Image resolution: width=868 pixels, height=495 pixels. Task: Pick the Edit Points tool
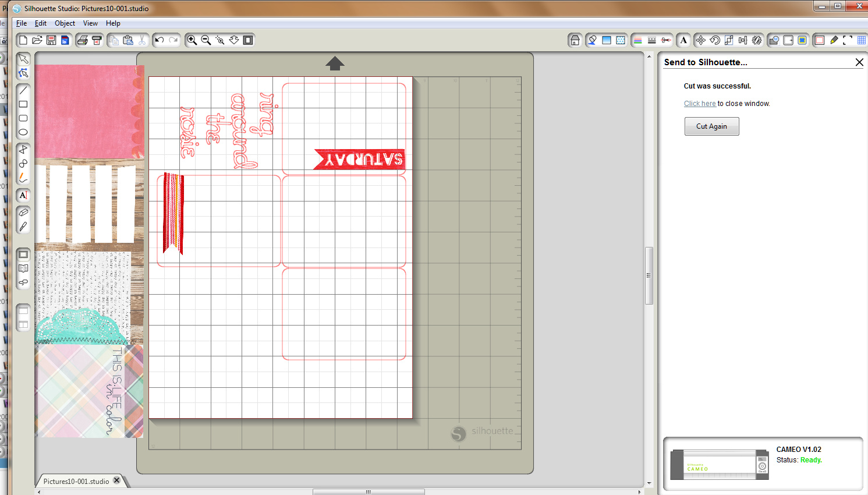[23, 73]
